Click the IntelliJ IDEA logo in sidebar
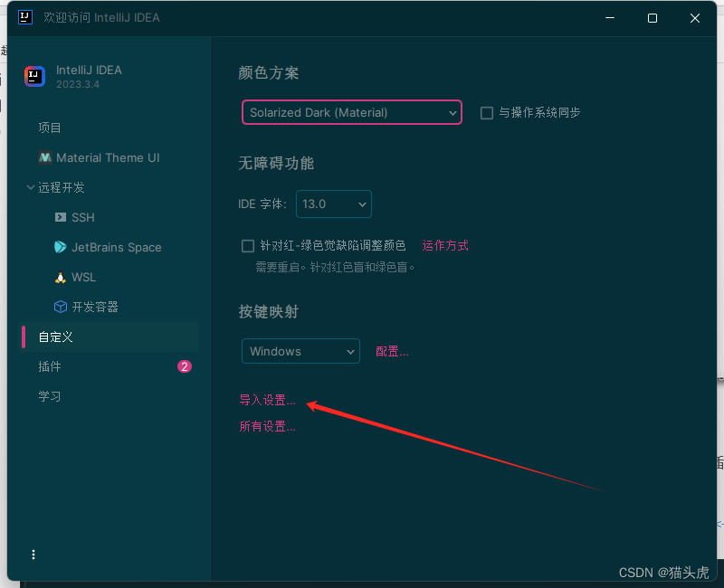The width and height of the screenshot is (724, 588). pos(34,76)
